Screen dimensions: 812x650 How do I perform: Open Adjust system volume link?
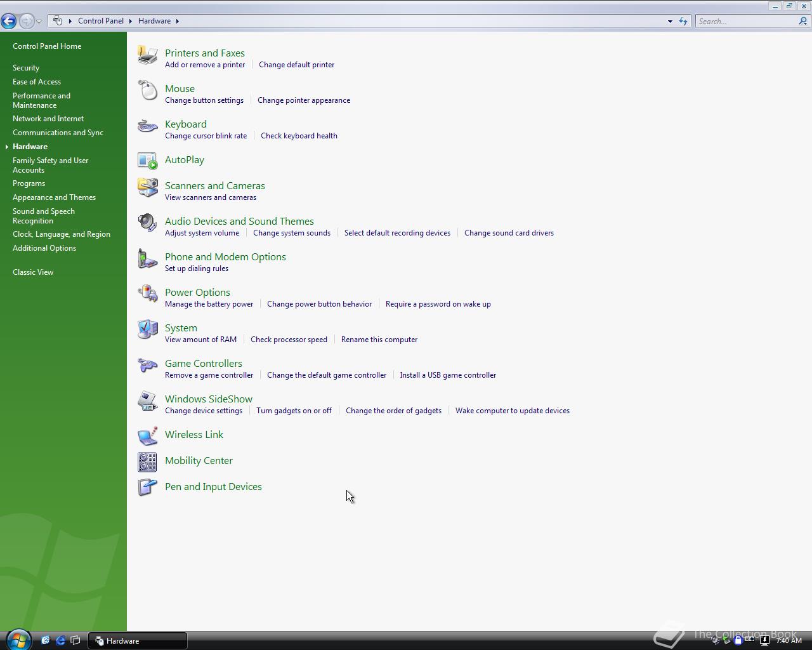click(x=202, y=233)
